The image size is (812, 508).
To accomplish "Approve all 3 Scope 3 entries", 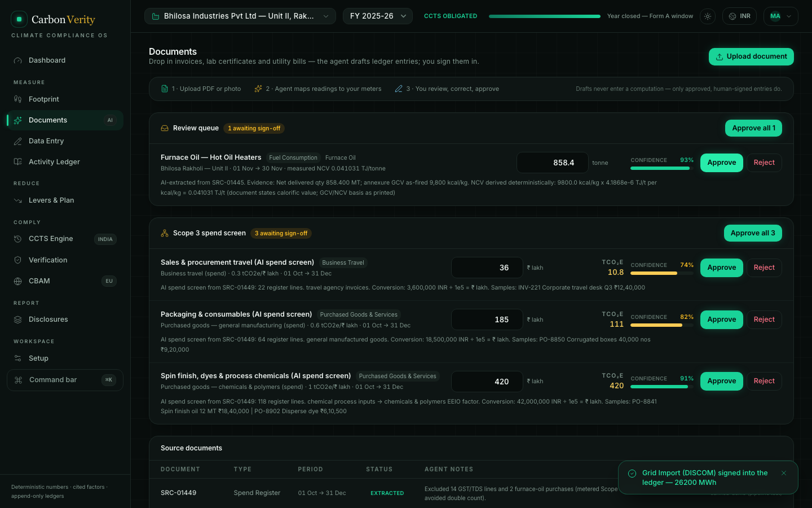I will click(753, 233).
